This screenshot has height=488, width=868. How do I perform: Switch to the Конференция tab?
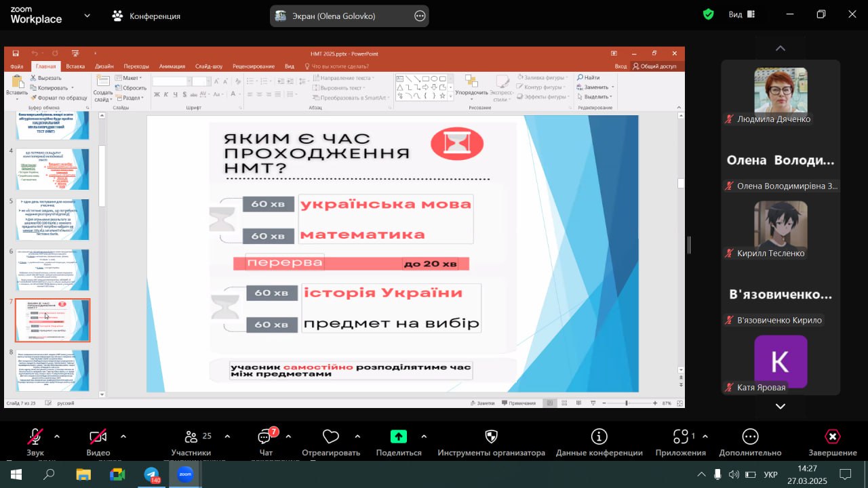pos(146,16)
